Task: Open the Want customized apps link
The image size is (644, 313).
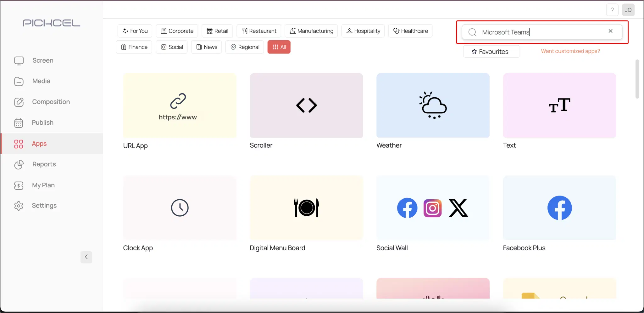Action: pos(570,51)
